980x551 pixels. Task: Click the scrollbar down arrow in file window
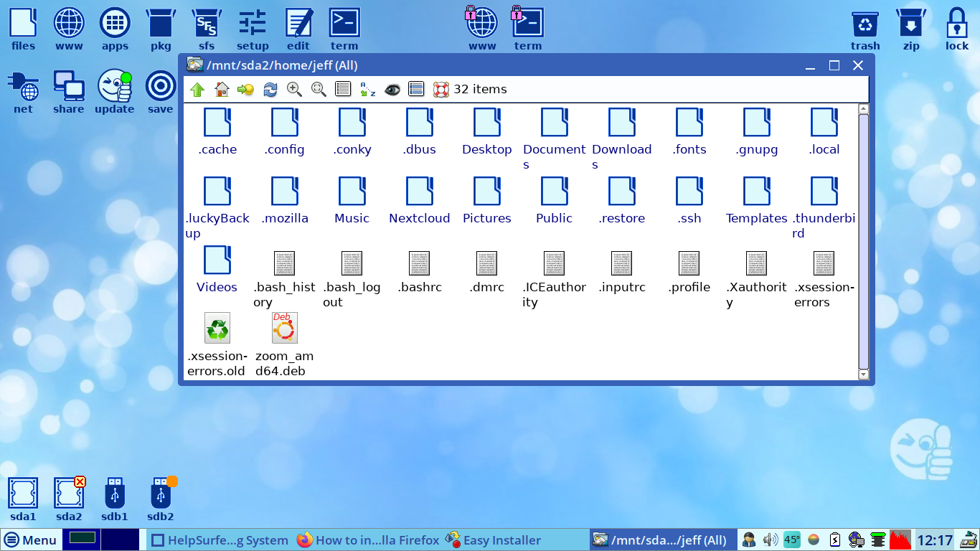[x=864, y=375]
